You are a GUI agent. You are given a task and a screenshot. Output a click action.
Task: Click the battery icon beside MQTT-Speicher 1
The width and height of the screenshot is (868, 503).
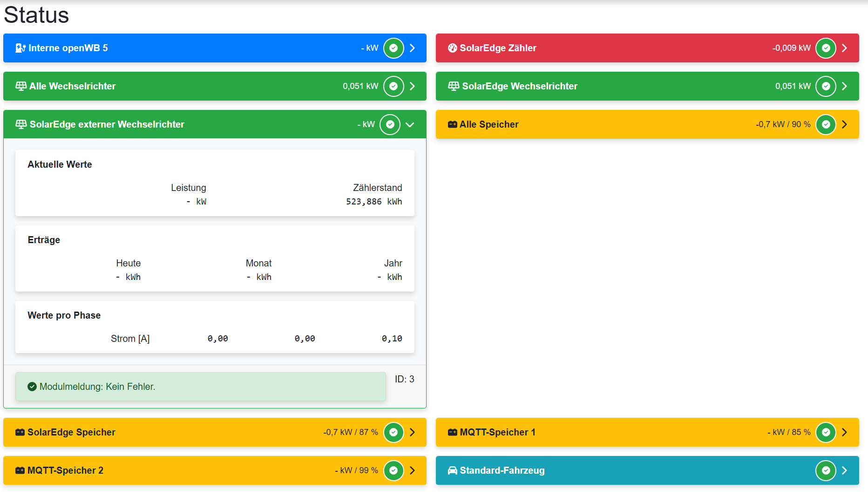coord(452,432)
